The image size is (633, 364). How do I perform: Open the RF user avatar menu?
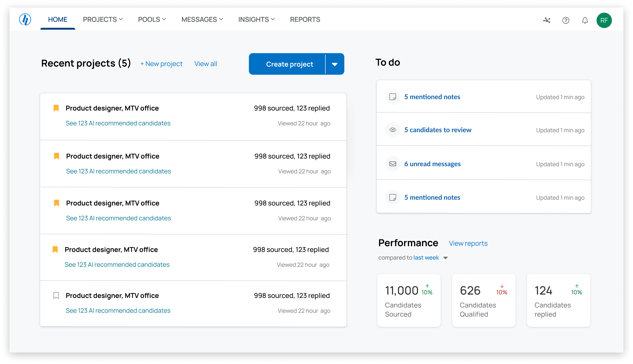604,20
